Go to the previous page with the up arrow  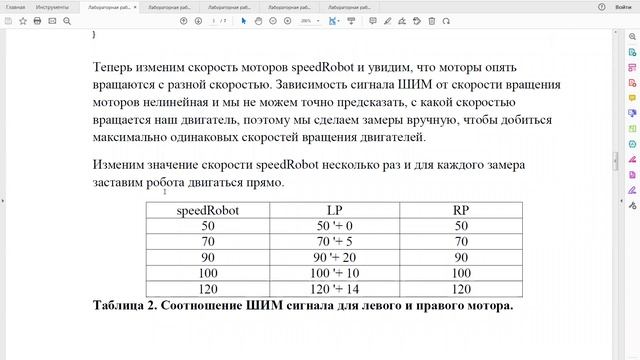point(184,21)
